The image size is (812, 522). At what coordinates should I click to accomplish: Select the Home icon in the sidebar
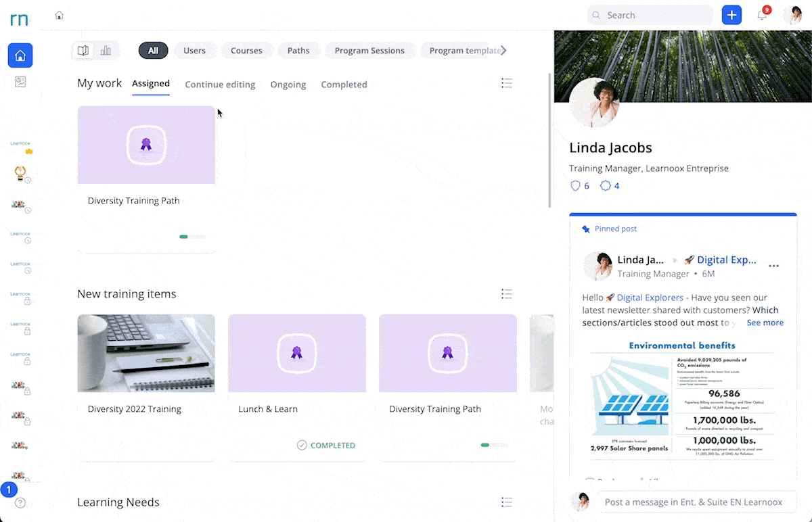pos(20,55)
